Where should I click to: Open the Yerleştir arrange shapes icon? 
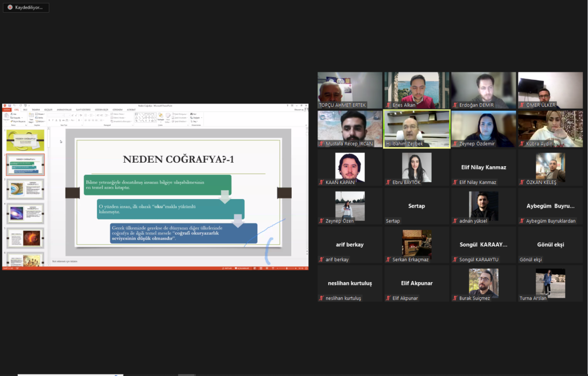click(x=160, y=117)
